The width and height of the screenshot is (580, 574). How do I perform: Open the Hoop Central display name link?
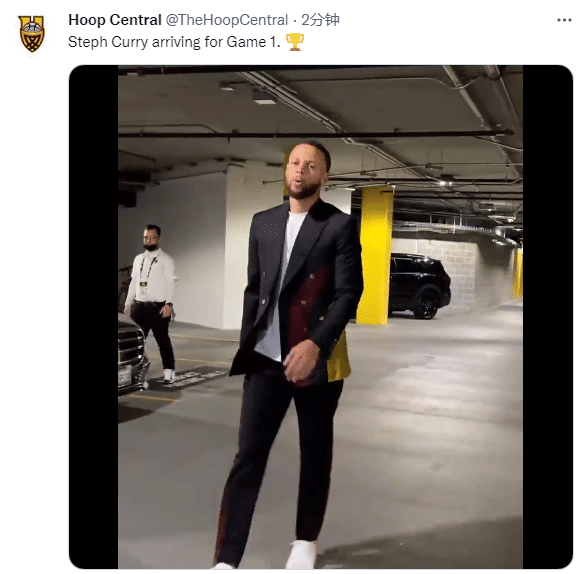click(x=115, y=20)
